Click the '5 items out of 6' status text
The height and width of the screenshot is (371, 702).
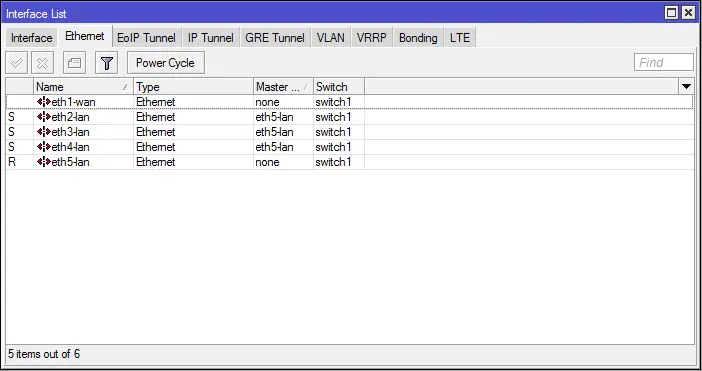coord(44,354)
